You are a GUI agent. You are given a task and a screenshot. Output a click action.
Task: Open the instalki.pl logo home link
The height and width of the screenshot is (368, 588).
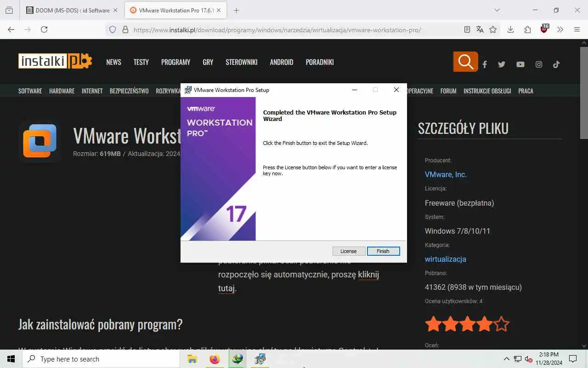[55, 62]
